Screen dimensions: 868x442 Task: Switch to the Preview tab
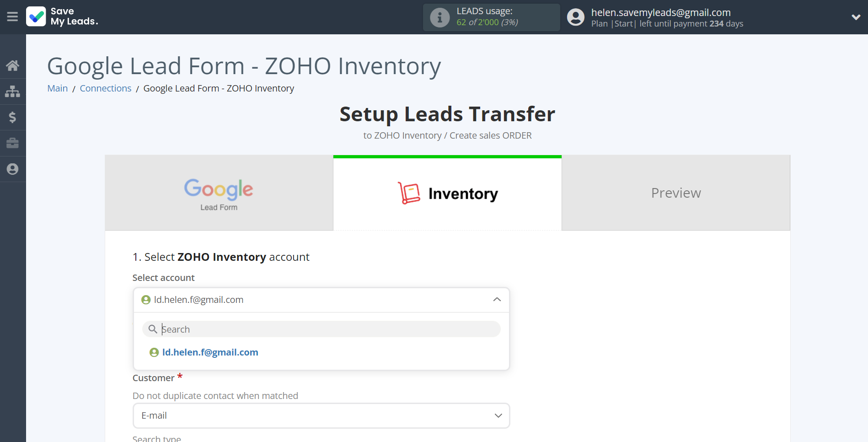675,193
